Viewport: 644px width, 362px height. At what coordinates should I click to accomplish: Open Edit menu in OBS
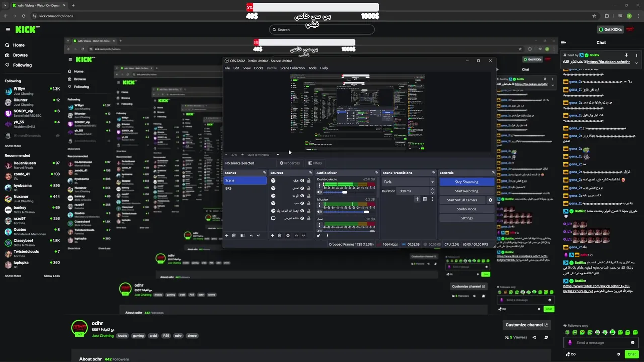[x=236, y=68]
